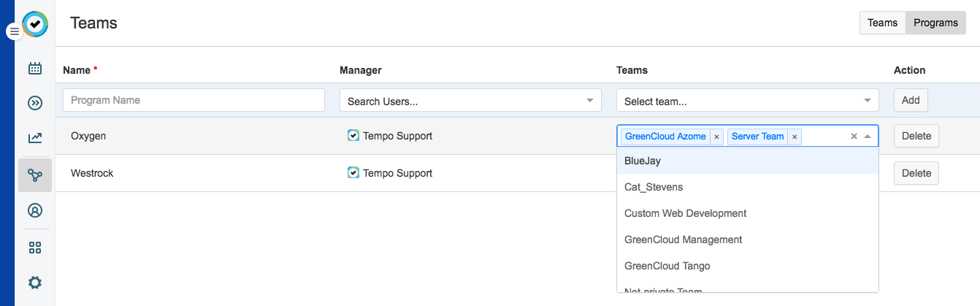Expand the Search Users manager dropdown
The width and height of the screenshot is (980, 306).
(x=590, y=101)
